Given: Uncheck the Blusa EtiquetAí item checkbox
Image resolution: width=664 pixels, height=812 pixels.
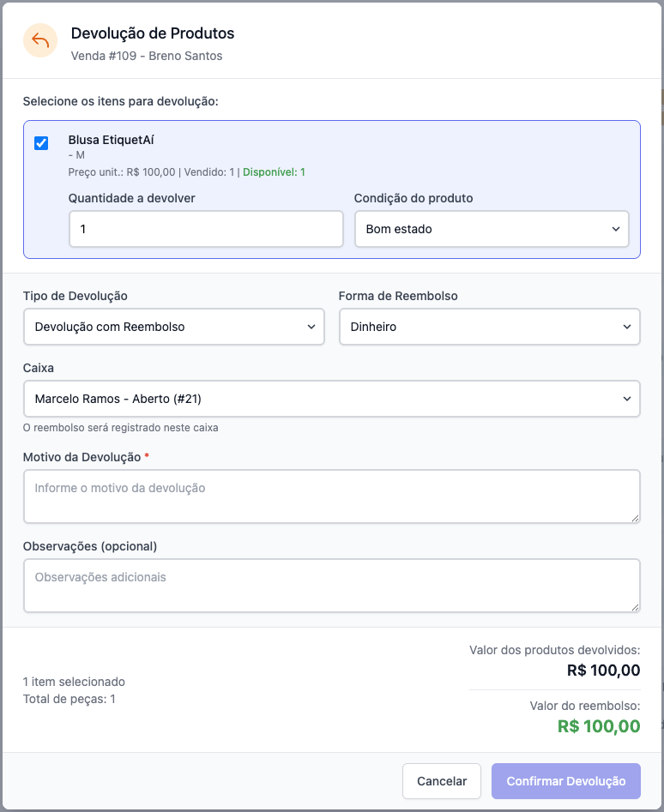Looking at the screenshot, I should click(x=41, y=143).
